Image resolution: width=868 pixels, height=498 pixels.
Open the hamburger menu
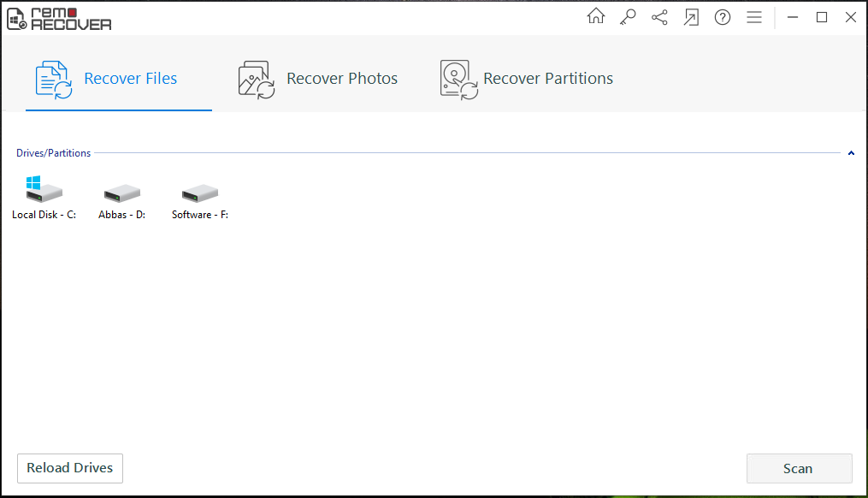pyautogui.click(x=754, y=17)
